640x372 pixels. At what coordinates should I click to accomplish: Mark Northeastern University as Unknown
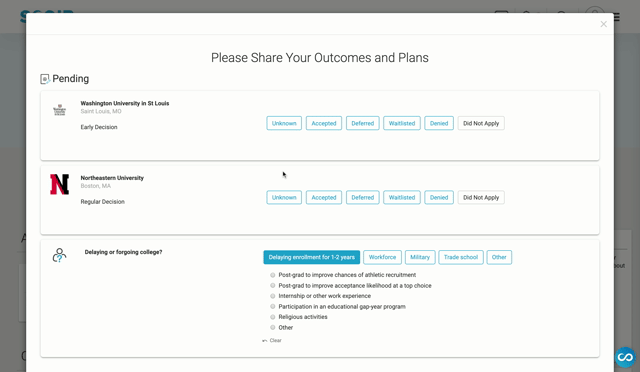pos(284,198)
